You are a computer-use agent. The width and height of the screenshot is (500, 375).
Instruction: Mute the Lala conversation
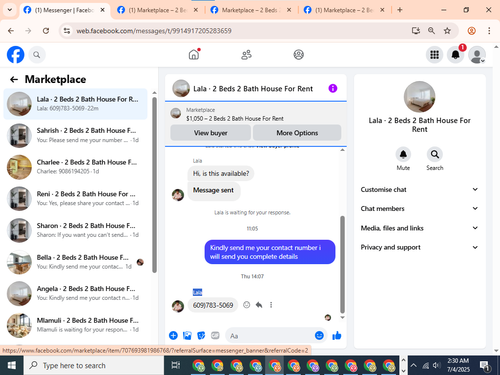tap(403, 154)
